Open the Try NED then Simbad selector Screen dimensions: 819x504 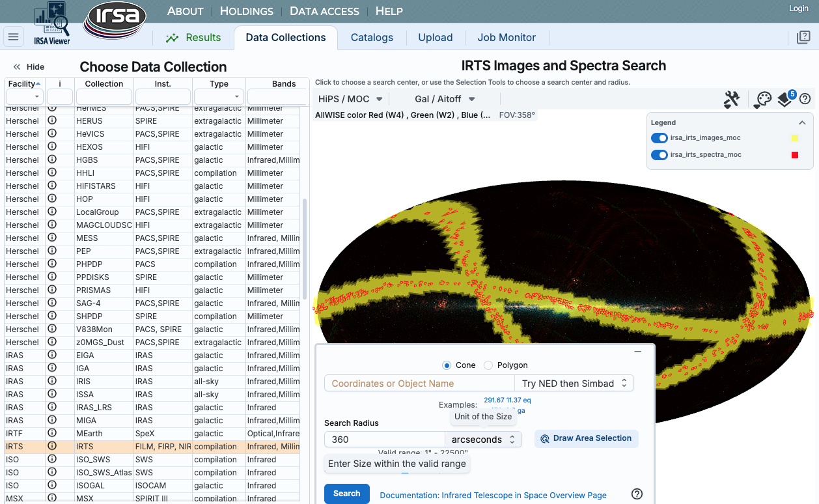[574, 383]
